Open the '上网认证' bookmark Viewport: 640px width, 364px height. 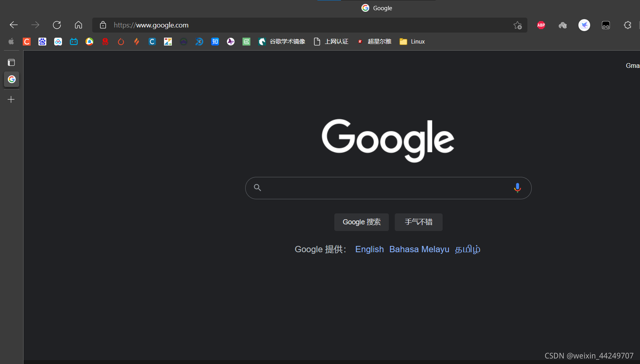click(x=331, y=42)
